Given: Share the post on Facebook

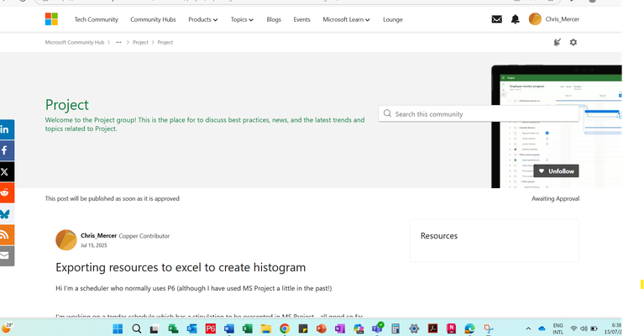Looking at the screenshot, I should click(5, 150).
